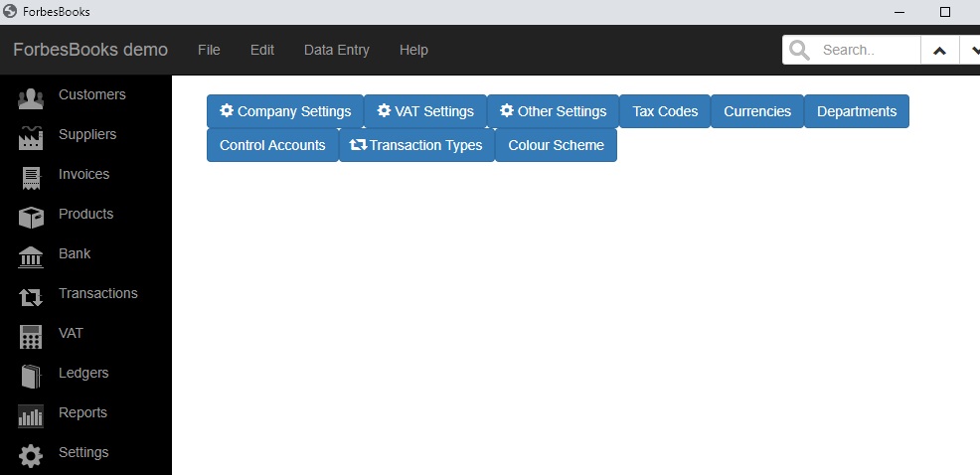Select the Settings gear icon in sidebar
This screenshot has height=475, width=980.
(31, 456)
